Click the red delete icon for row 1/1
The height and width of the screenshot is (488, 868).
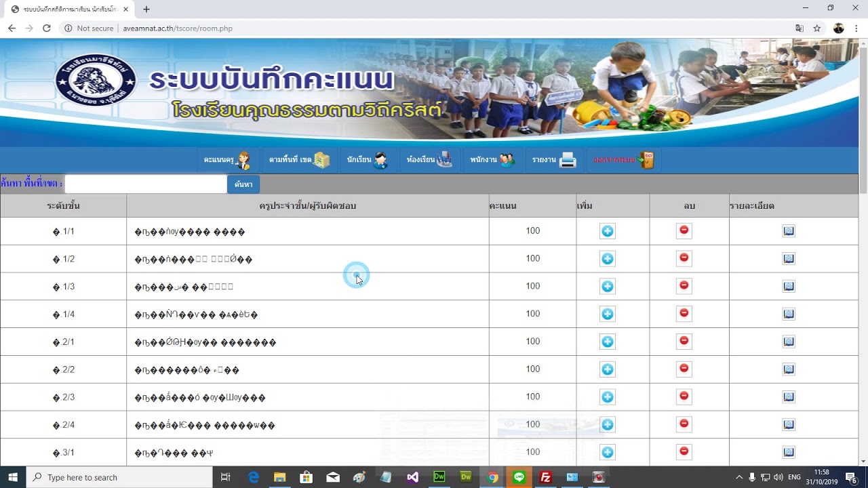click(684, 230)
